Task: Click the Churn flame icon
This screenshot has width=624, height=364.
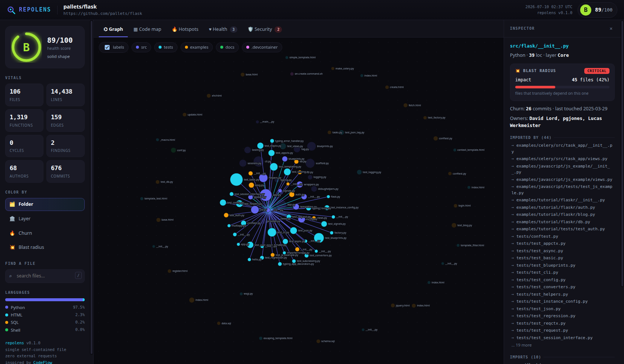Action: (x=12, y=233)
